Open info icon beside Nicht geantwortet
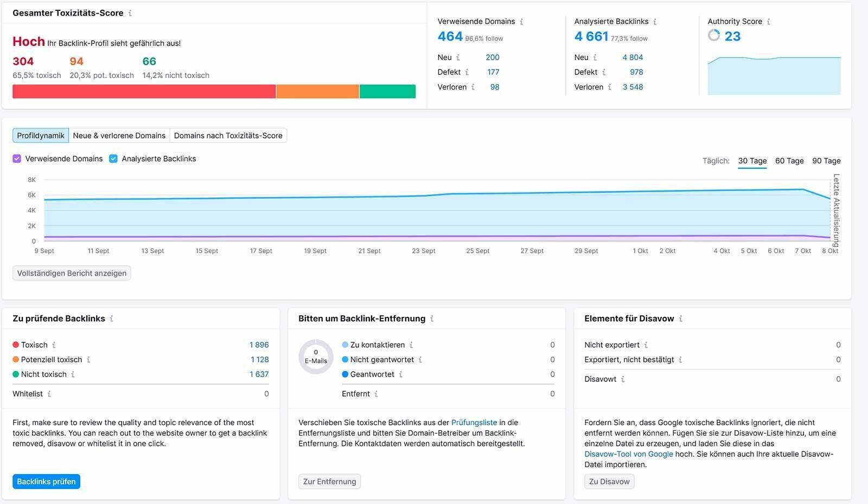The height and width of the screenshot is (504, 868). [x=420, y=360]
